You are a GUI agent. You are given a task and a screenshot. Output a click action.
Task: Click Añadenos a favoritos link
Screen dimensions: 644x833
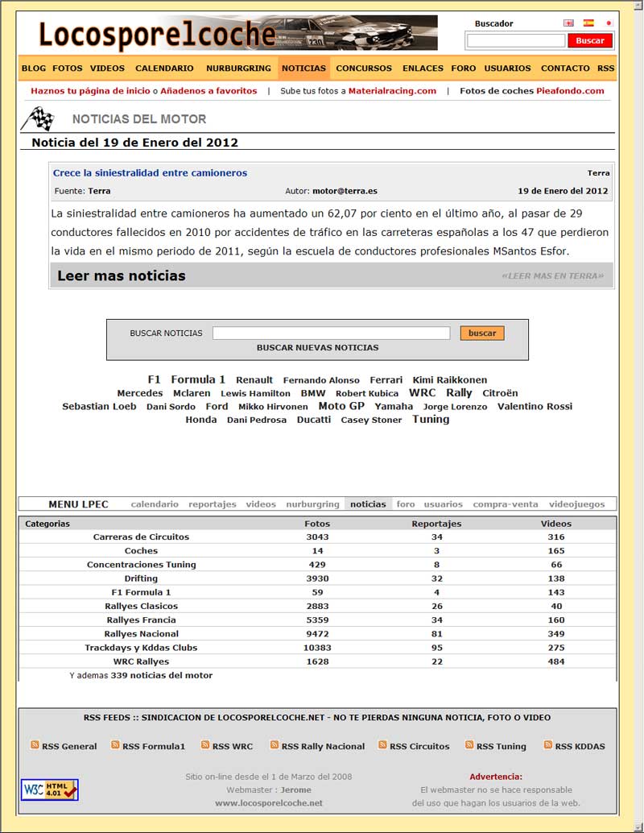point(208,91)
